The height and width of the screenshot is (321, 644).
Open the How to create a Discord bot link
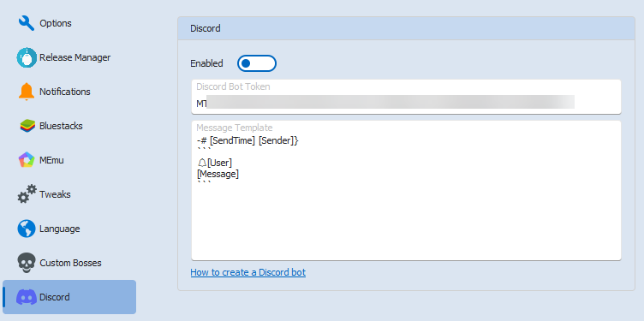click(x=248, y=272)
